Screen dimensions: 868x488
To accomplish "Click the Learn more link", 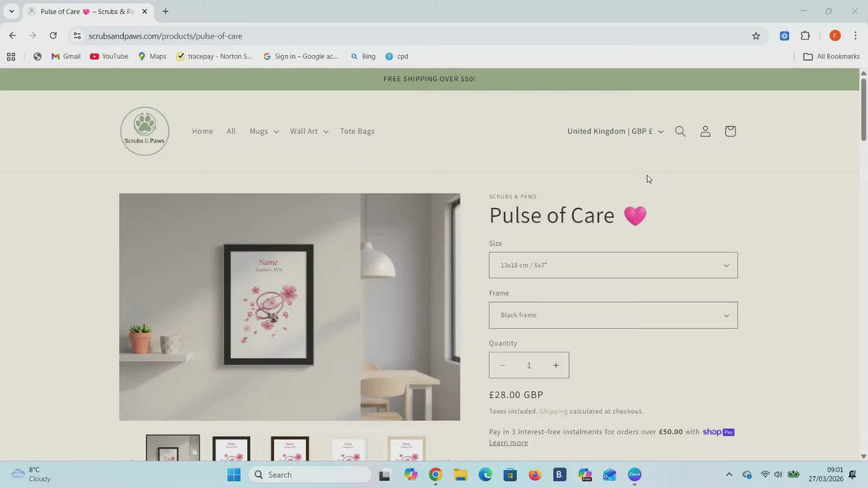I will coord(508,443).
